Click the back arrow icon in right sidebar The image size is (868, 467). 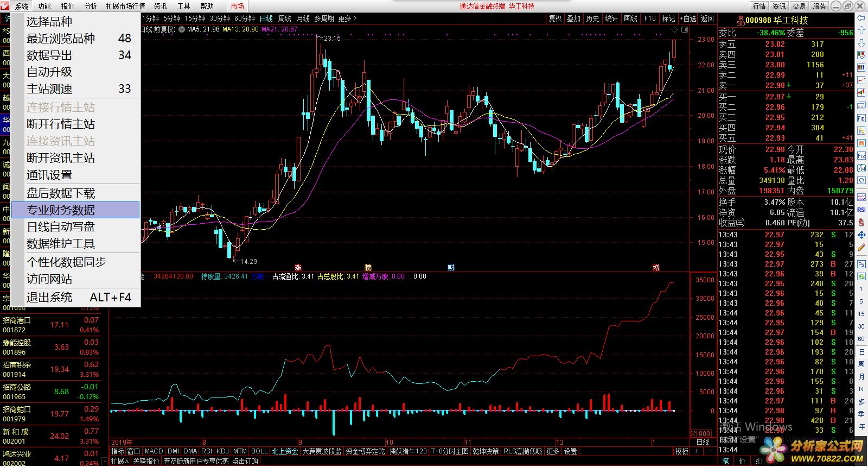[861, 18]
